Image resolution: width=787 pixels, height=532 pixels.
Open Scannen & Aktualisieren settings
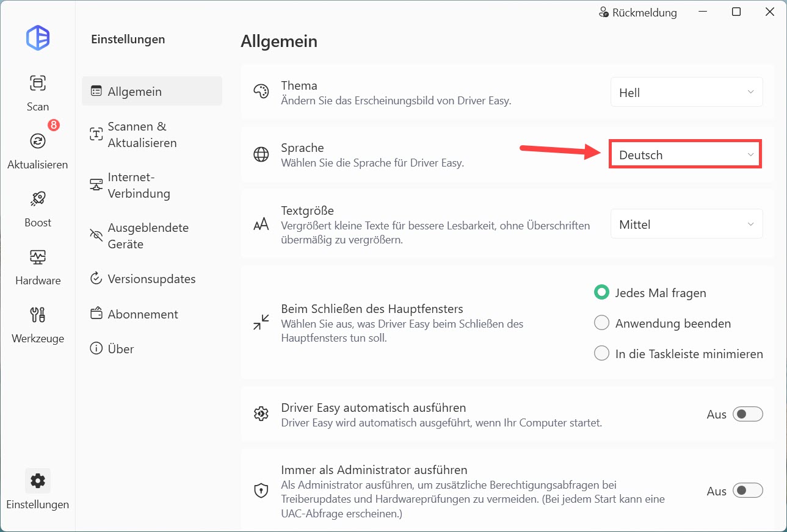click(152, 134)
